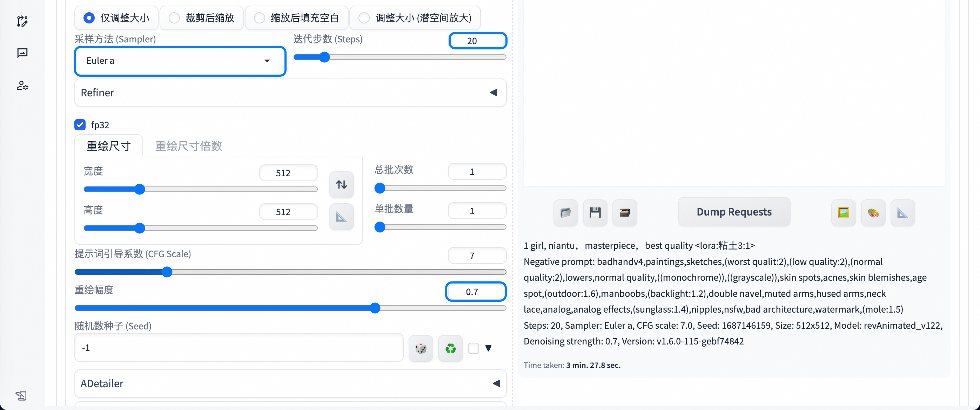The height and width of the screenshot is (410, 980).
Task: Uncheck the fp32 checkbox
Action: coord(80,125)
